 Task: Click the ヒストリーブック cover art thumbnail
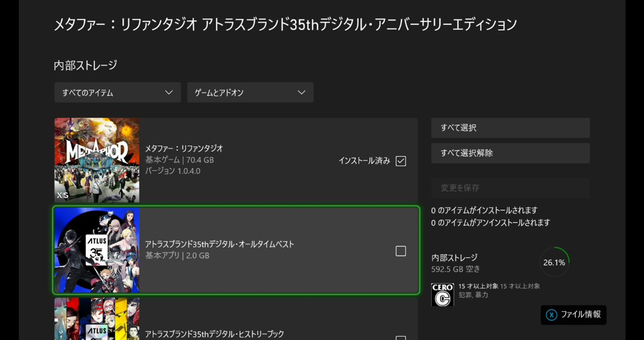[97, 319]
